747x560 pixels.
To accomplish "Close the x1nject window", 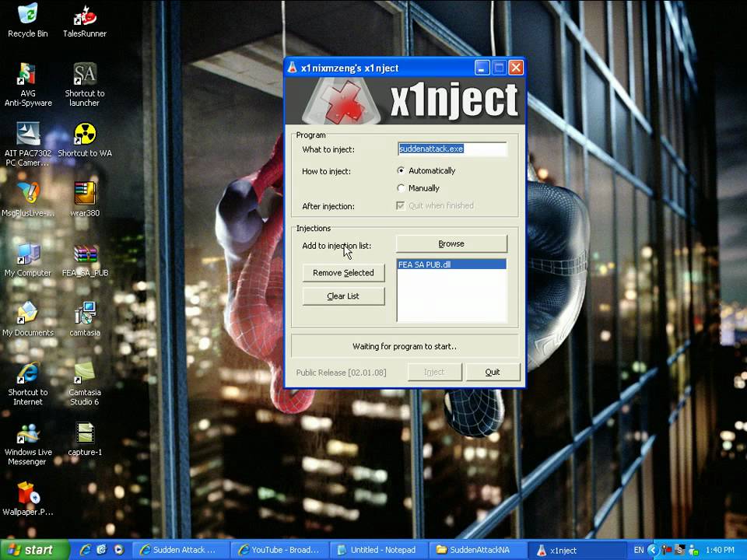I will click(x=516, y=68).
